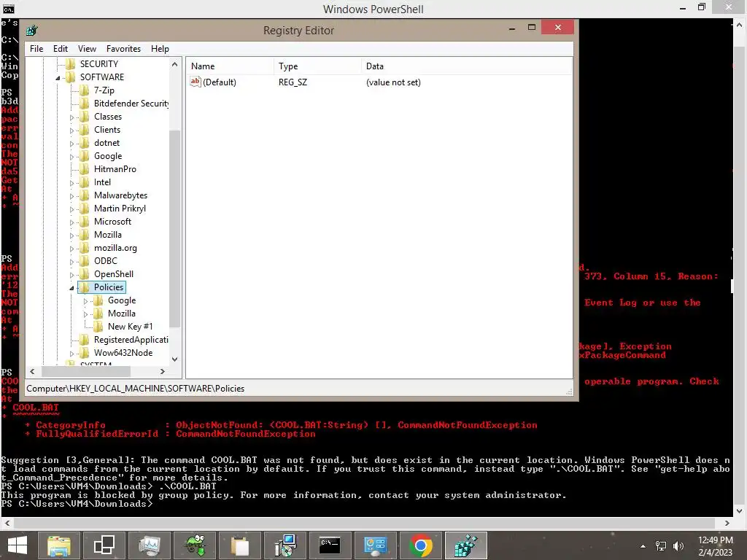Click the registry path in status bar
Viewport: 747px width, 560px height.
[x=135, y=389]
